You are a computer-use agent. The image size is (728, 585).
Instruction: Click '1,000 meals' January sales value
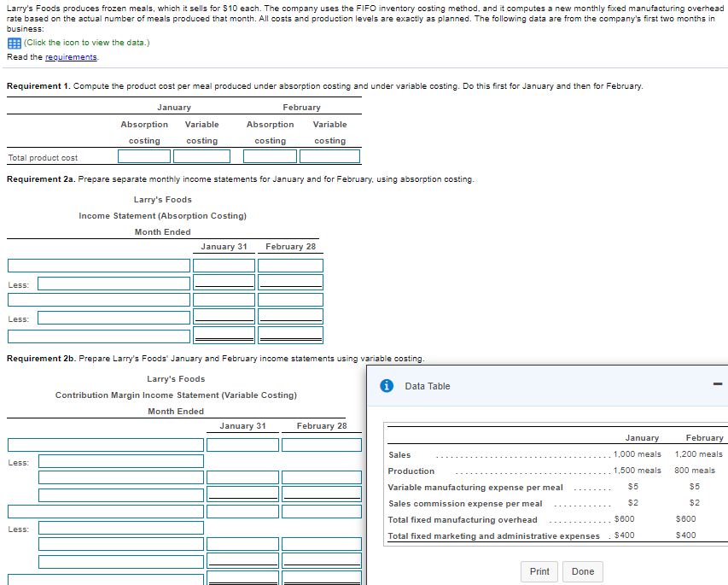coord(637,454)
